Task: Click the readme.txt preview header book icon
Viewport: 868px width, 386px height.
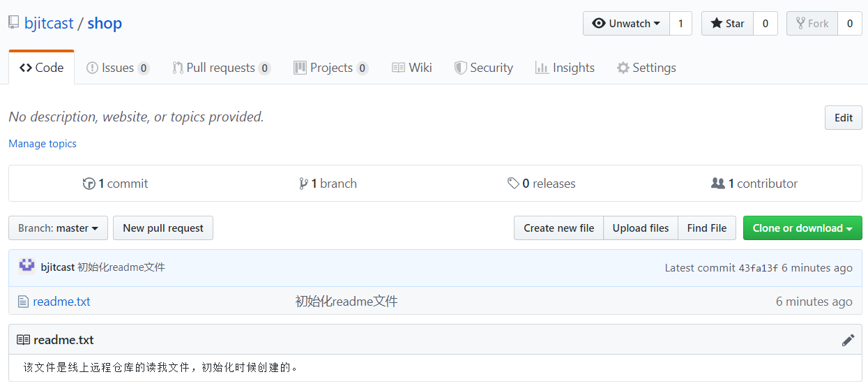Action: [24, 340]
